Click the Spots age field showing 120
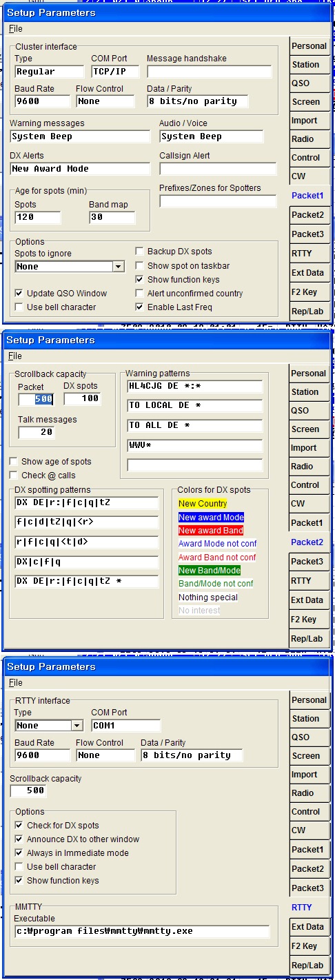 click(x=37, y=218)
